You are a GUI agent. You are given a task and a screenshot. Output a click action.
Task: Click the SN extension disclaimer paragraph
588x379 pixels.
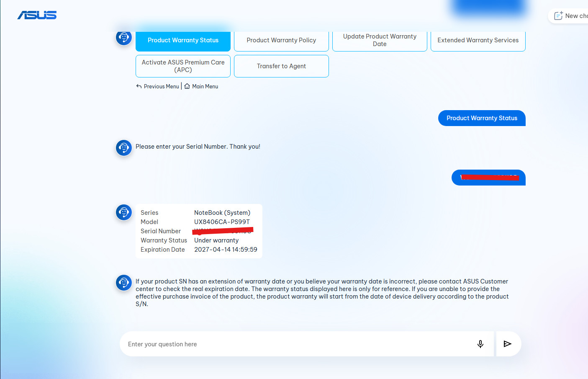(322, 293)
